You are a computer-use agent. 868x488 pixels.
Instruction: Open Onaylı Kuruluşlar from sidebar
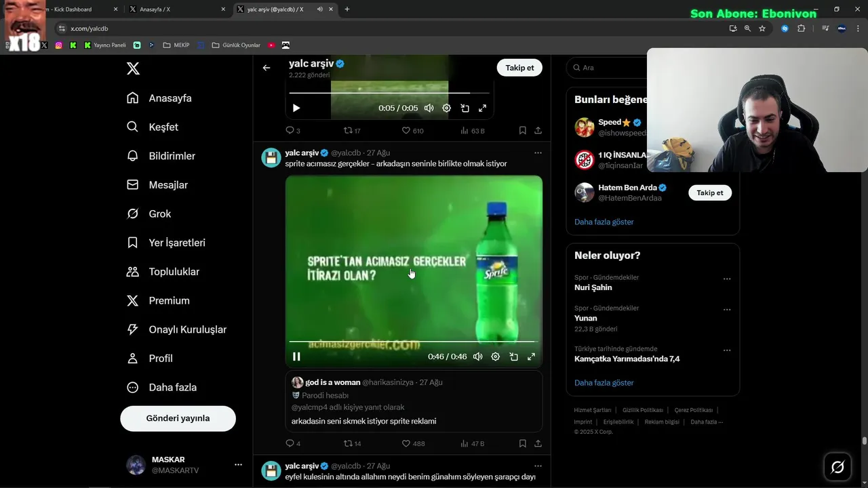(176, 329)
